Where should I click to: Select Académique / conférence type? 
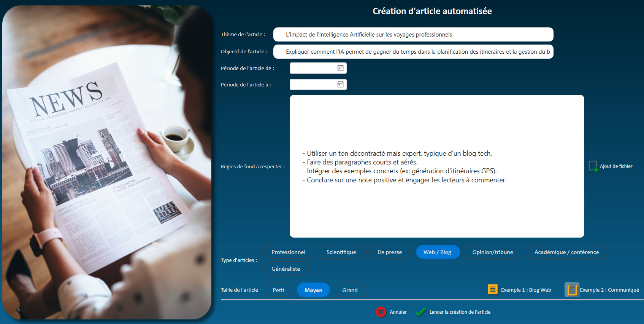[x=566, y=252]
